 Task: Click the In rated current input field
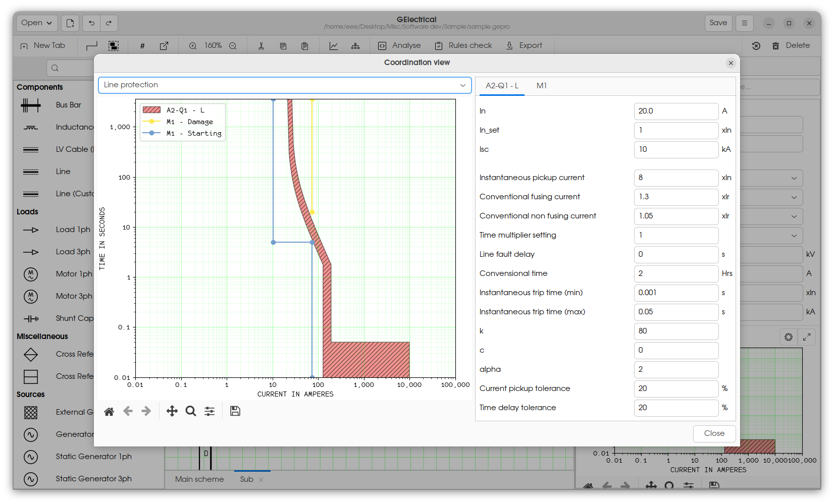(676, 111)
